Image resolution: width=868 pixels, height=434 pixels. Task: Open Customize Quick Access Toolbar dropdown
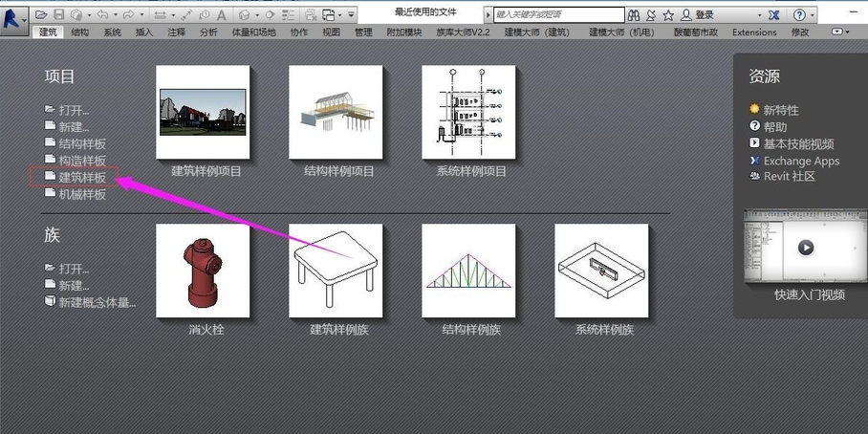tap(351, 14)
